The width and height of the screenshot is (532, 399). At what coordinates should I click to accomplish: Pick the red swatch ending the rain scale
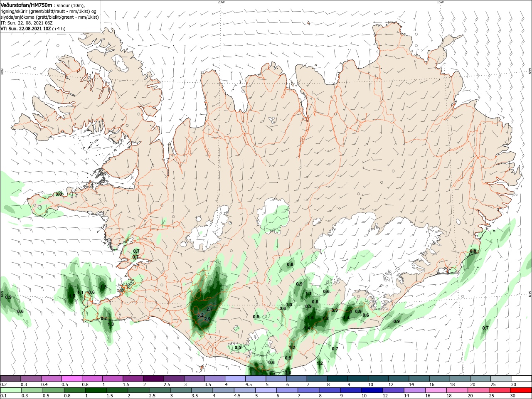point(521,390)
